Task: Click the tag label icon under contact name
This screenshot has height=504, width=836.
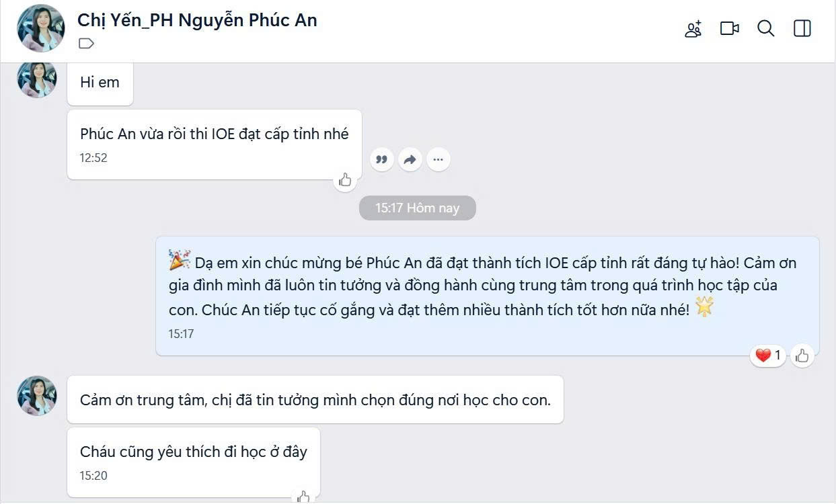Action: [86, 44]
